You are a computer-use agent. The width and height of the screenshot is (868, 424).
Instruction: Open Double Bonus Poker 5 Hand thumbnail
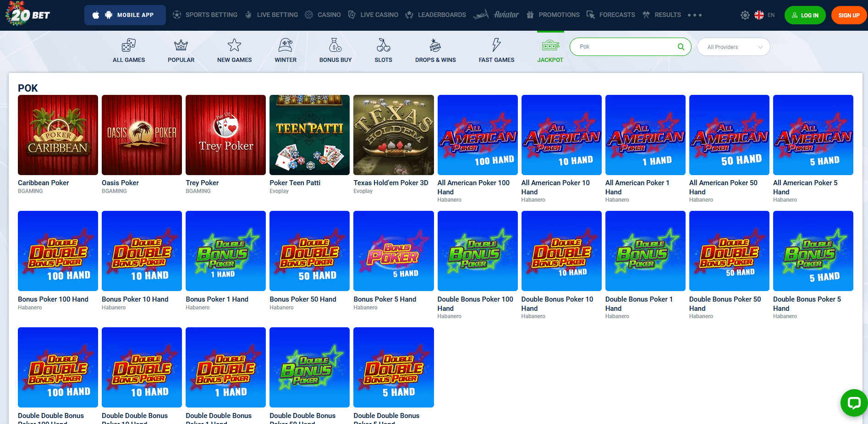coord(813,251)
